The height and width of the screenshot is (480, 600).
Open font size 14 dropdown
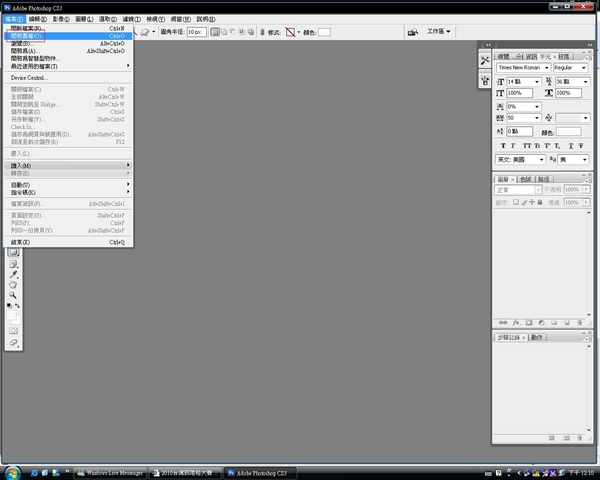tap(537, 82)
